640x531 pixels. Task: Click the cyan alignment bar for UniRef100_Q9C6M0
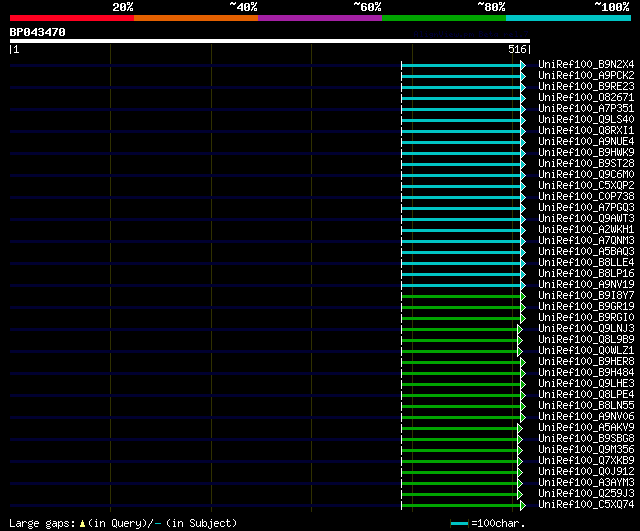coord(461,176)
